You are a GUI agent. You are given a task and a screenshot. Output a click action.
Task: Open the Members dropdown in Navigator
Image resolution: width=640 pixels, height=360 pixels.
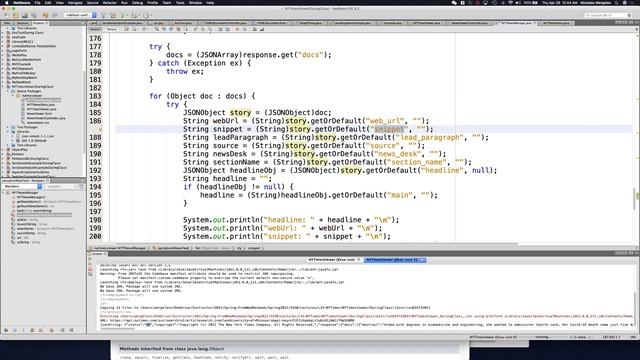pos(21,187)
